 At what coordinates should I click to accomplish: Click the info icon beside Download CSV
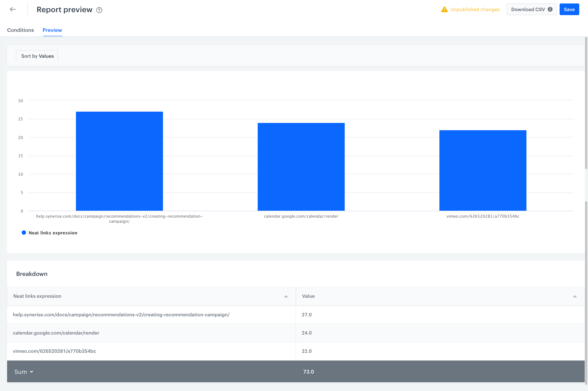(550, 9)
